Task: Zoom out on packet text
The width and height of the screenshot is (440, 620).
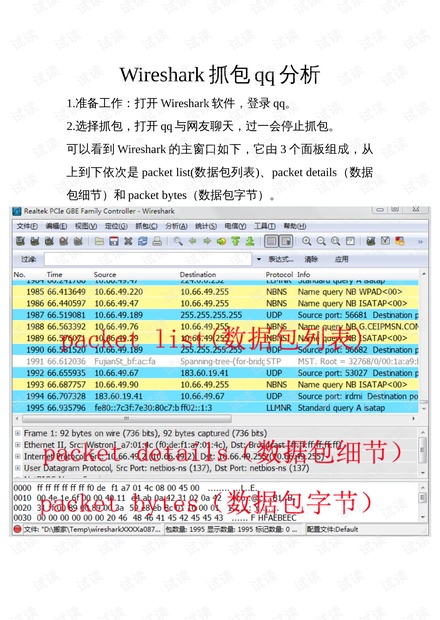Action: click(x=321, y=241)
